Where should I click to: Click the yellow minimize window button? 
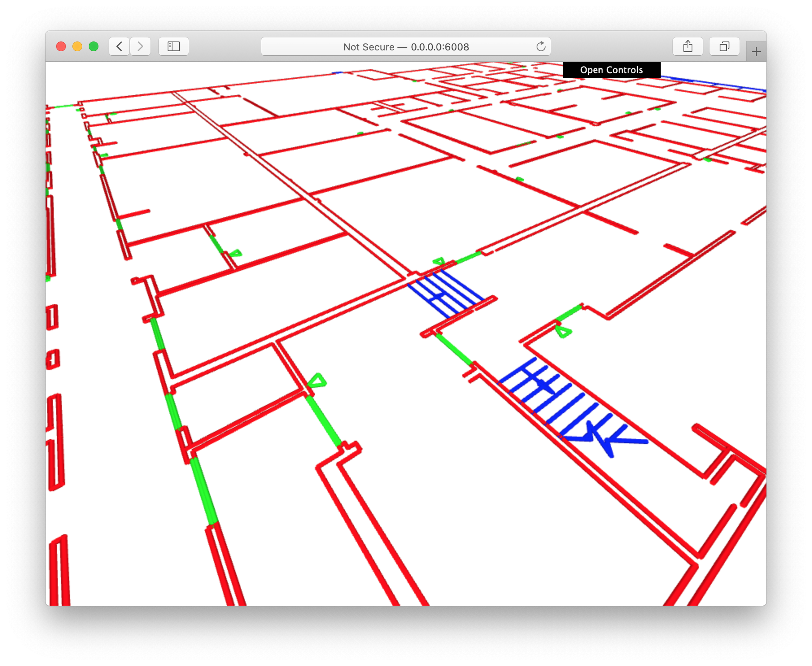(x=77, y=46)
